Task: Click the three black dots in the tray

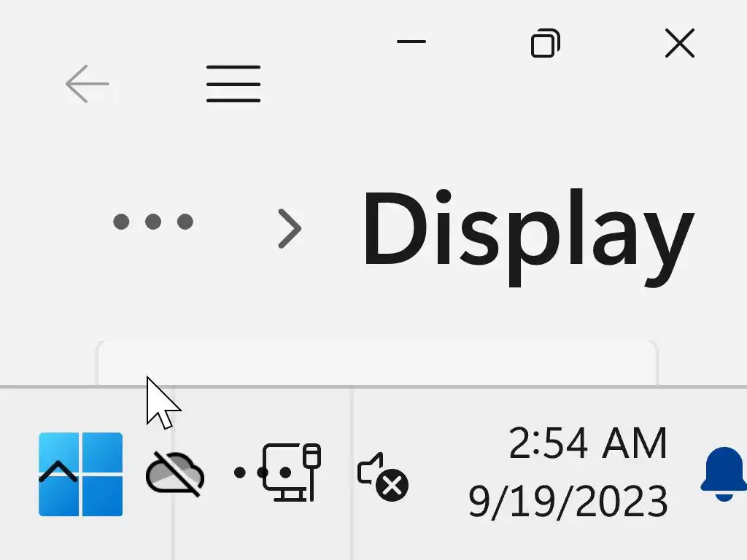Action: [263, 472]
